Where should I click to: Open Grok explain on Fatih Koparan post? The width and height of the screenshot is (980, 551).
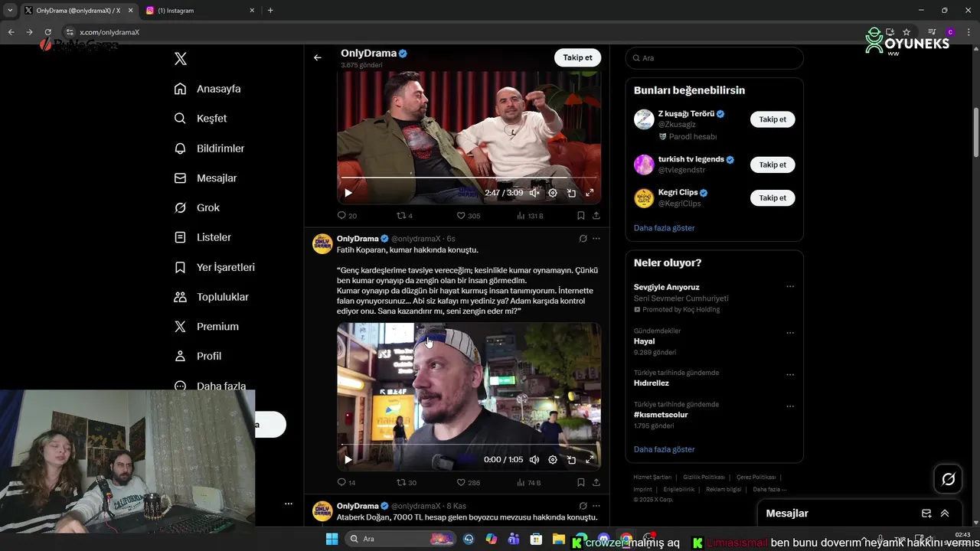pos(583,239)
